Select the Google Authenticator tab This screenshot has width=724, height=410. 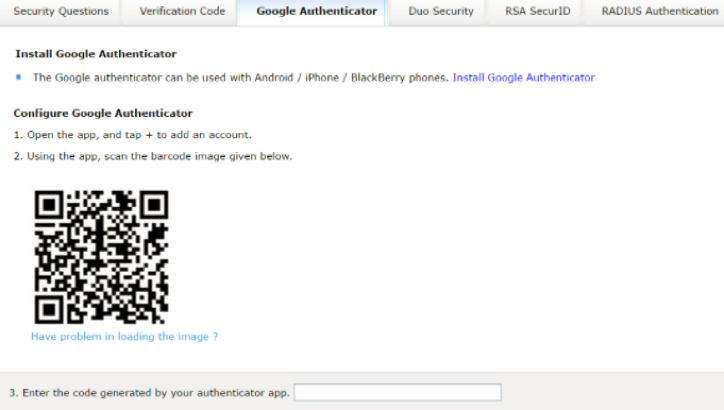click(x=316, y=11)
